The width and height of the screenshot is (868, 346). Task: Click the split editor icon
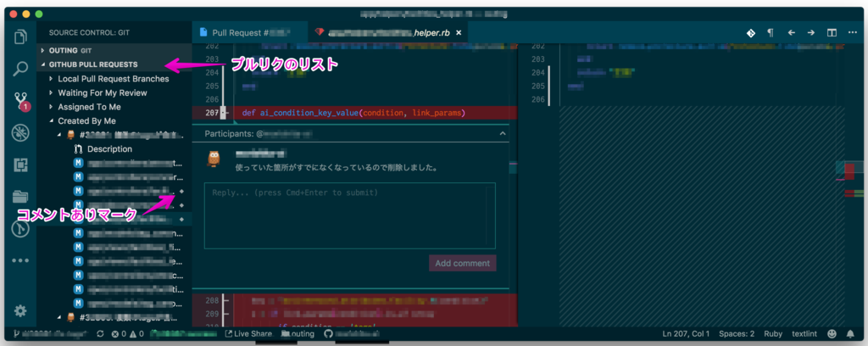pos(832,33)
